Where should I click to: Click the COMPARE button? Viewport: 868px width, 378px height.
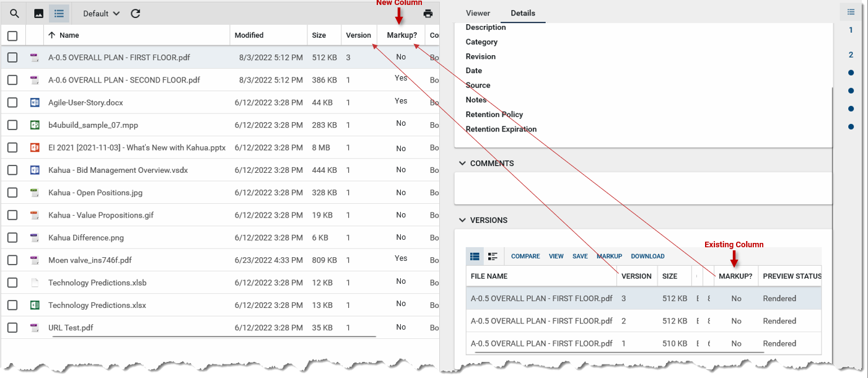pos(525,257)
